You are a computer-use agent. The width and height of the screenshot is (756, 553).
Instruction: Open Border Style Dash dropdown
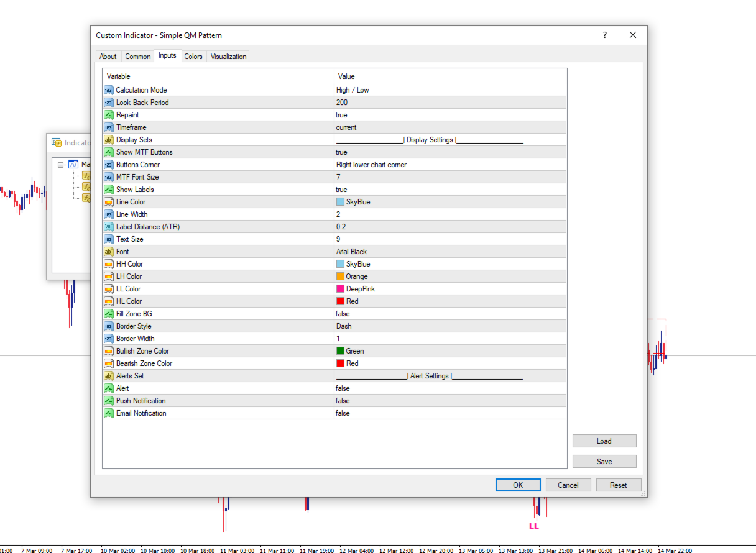[450, 326]
